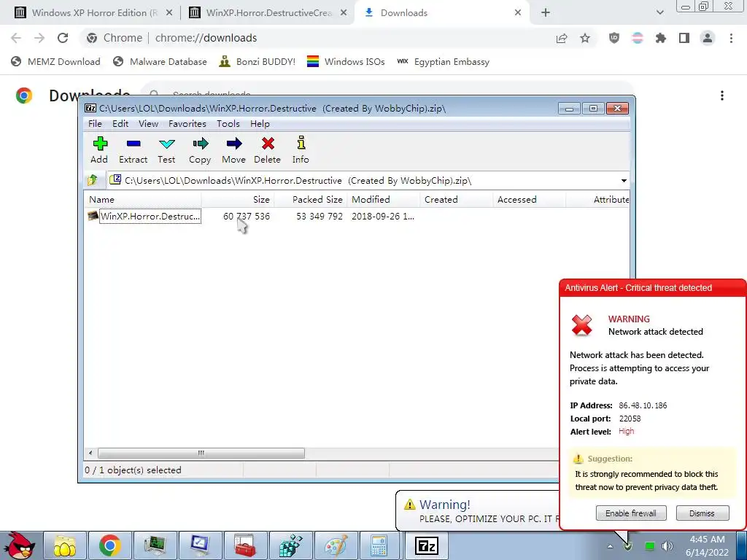Launch the Paint palette taskbar icon
Screen dimensions: 747x560
tap(336, 545)
